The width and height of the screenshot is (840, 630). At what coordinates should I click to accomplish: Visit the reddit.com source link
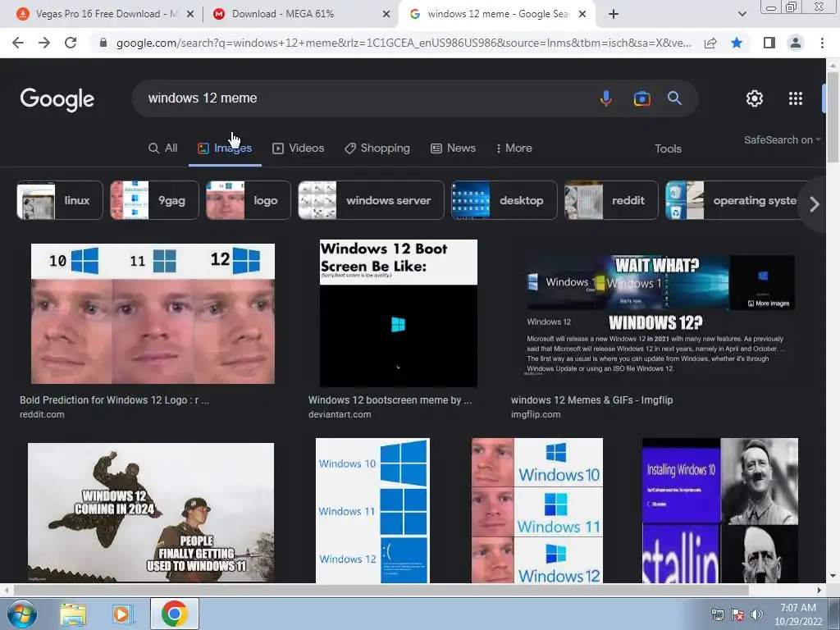point(42,414)
